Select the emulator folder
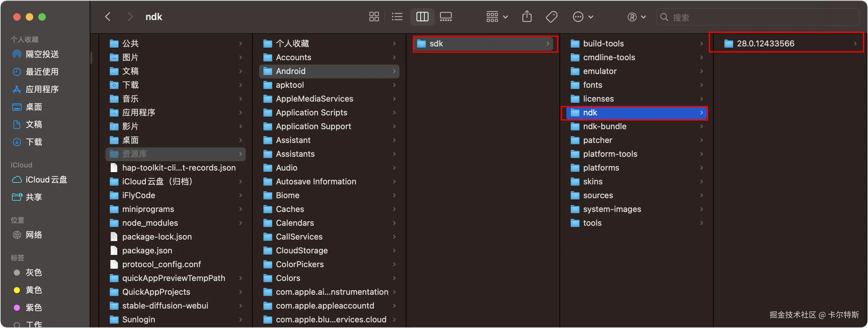This screenshot has width=868, height=328. click(x=637, y=71)
